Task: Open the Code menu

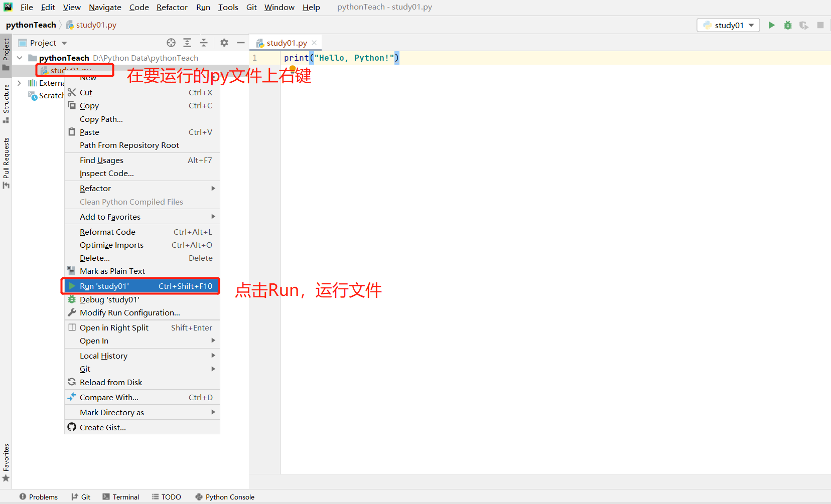Action: (139, 7)
